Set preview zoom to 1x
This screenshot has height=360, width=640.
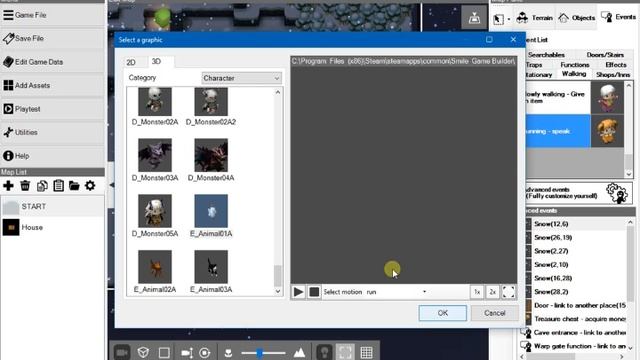[477, 292]
